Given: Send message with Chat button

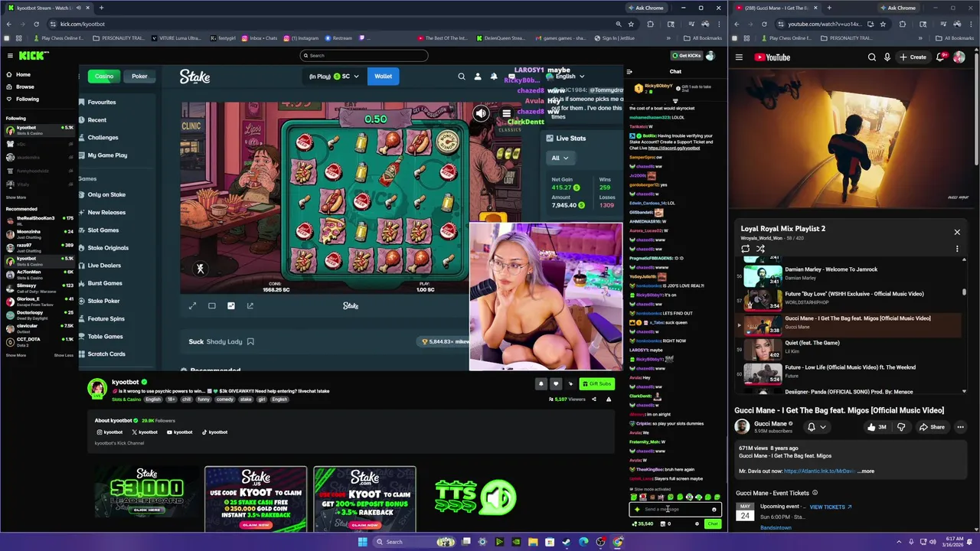Looking at the screenshot, I should tap(713, 524).
